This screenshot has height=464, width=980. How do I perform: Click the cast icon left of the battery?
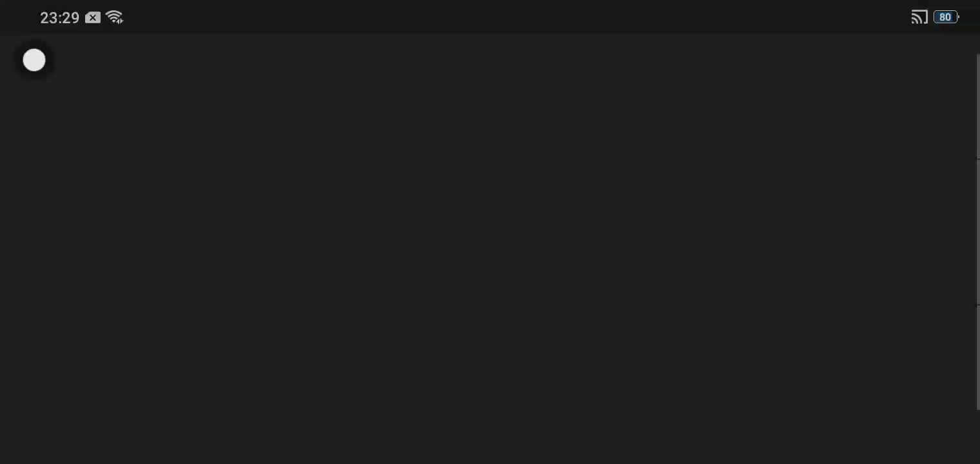pyautogui.click(x=919, y=17)
